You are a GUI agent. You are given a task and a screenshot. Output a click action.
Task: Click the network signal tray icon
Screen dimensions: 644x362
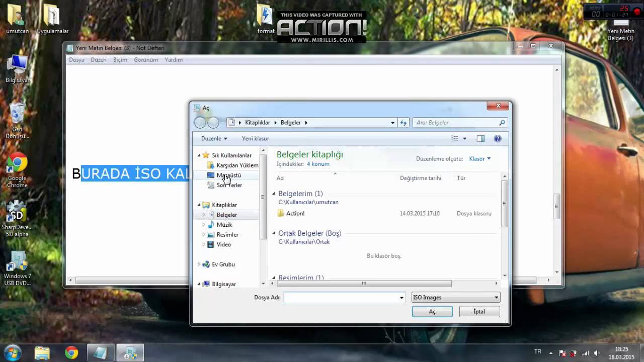click(x=585, y=353)
